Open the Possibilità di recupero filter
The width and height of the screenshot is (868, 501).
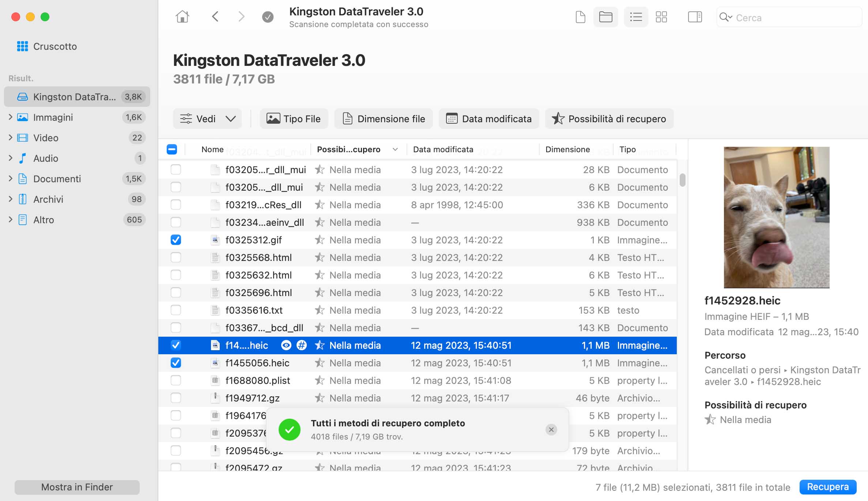click(x=609, y=119)
